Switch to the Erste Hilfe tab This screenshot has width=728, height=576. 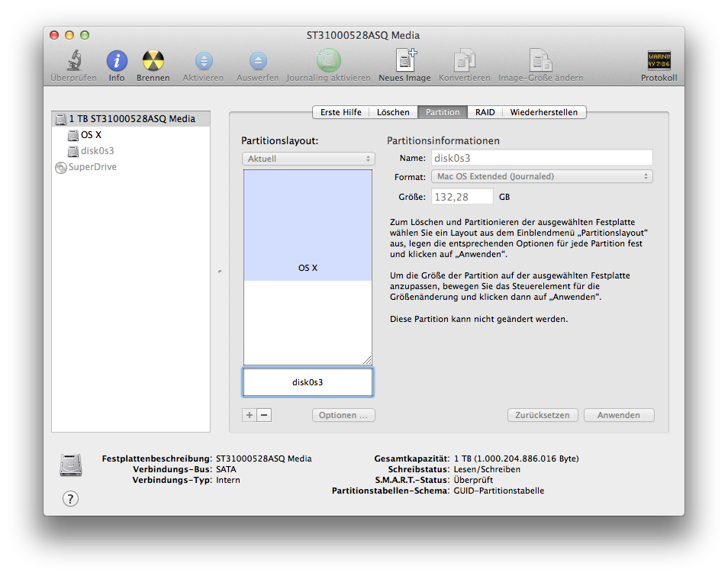point(341,112)
